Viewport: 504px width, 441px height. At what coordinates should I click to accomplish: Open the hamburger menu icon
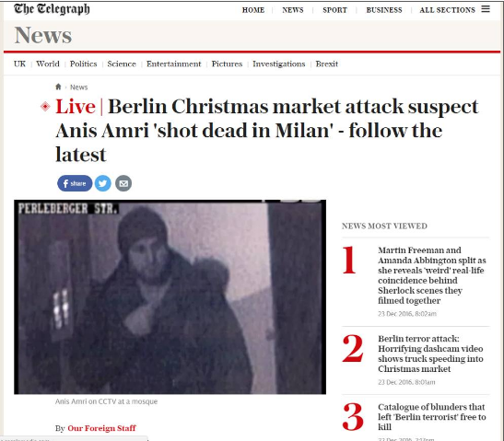pos(486,9)
